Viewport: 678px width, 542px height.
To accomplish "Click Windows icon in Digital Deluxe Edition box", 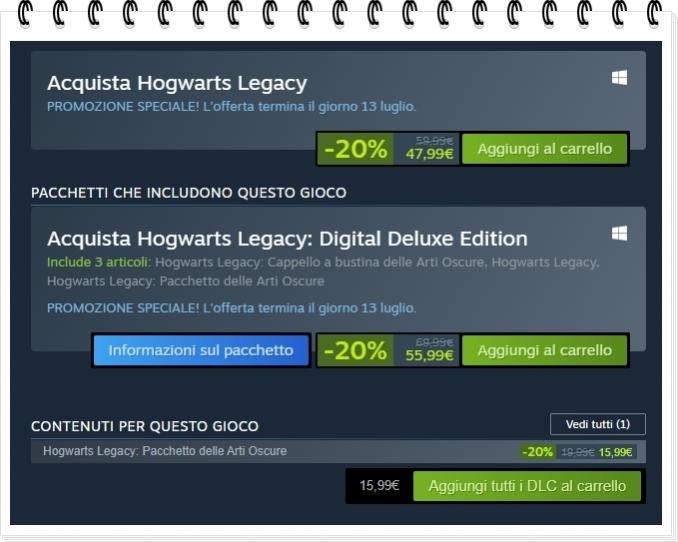I will pyautogui.click(x=619, y=233).
